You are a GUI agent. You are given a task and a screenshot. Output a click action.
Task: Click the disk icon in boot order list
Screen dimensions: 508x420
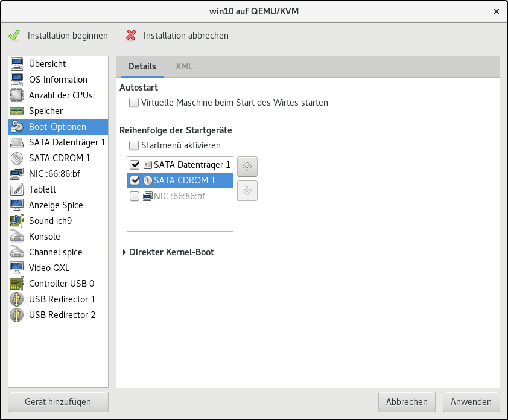click(148, 165)
